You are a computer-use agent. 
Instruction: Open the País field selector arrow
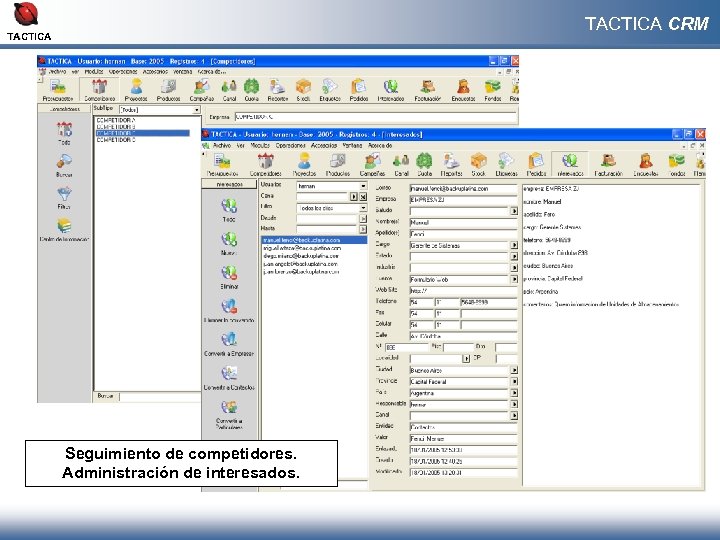514,393
